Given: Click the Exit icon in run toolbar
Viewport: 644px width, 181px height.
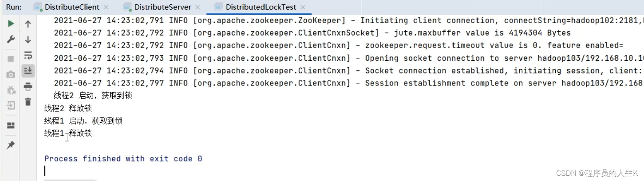Looking at the screenshot, I should pyautogui.click(x=11, y=105).
